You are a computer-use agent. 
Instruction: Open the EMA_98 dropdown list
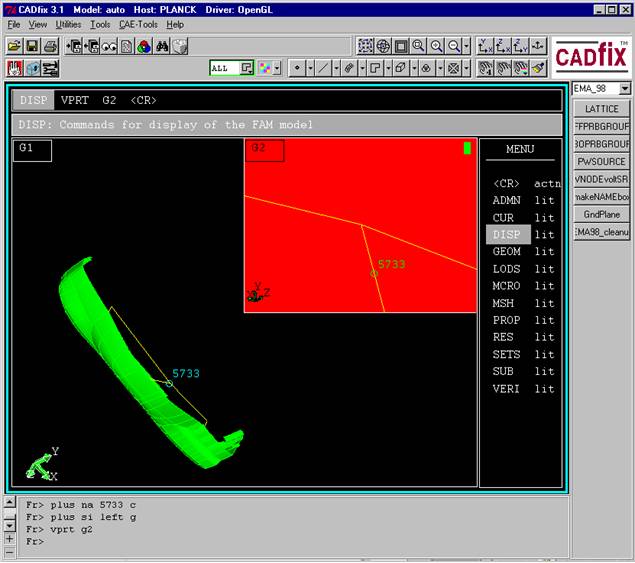coord(625,89)
